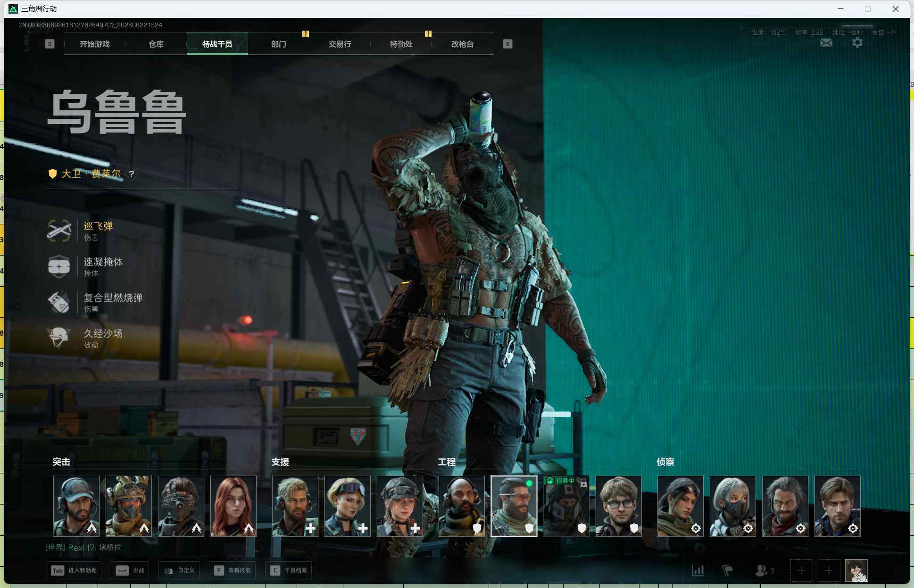Click the world chat message from RexIII7

[83, 547]
